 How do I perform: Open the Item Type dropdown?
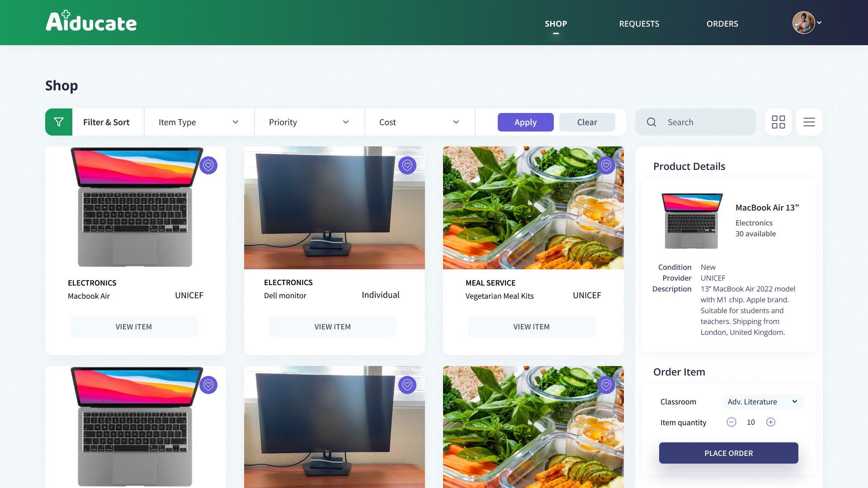(x=199, y=122)
